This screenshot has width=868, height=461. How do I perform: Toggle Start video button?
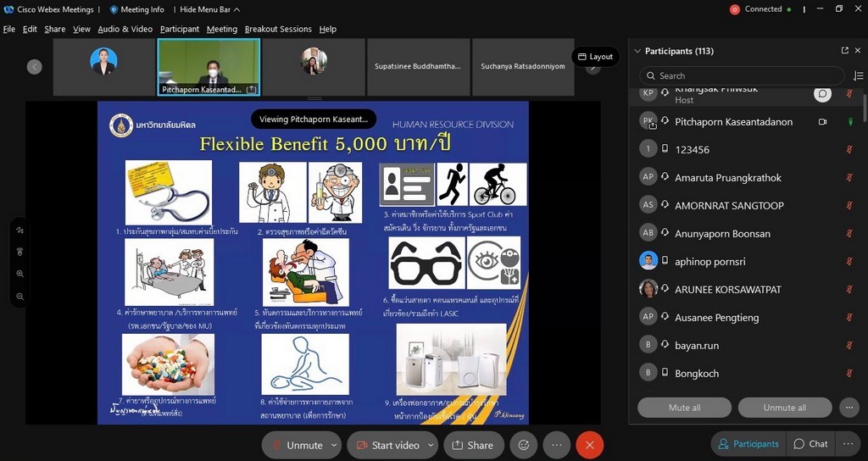click(387, 445)
